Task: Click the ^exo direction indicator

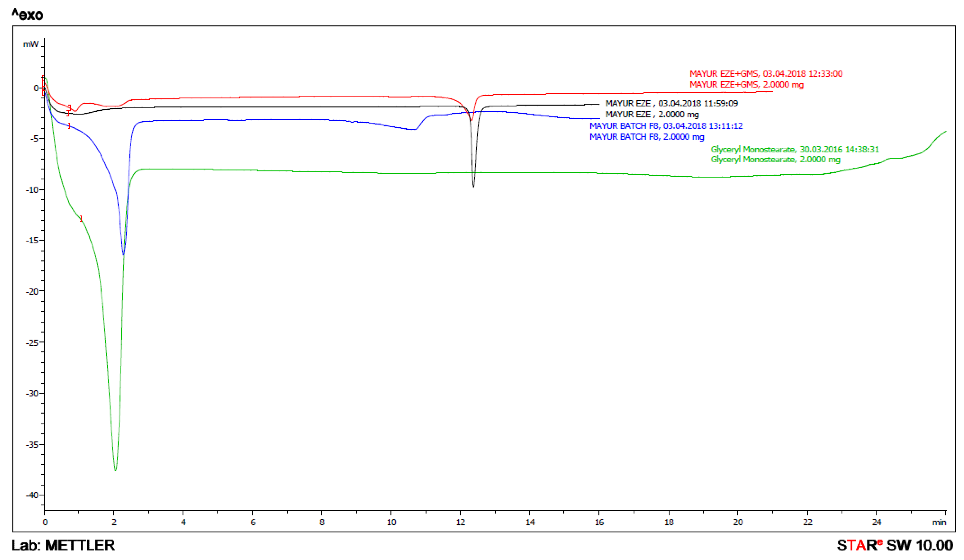Action: 27,15
